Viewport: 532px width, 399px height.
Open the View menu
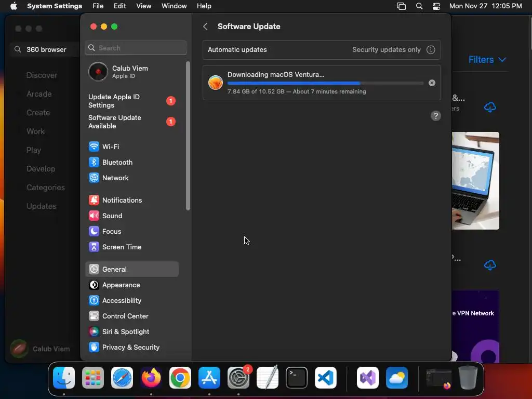point(144,6)
